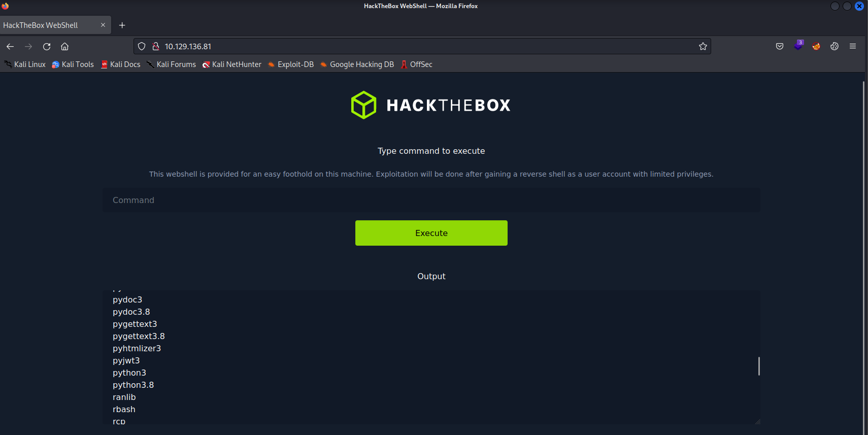Bookmark this page with the star
The width and height of the screenshot is (868, 435).
[703, 46]
